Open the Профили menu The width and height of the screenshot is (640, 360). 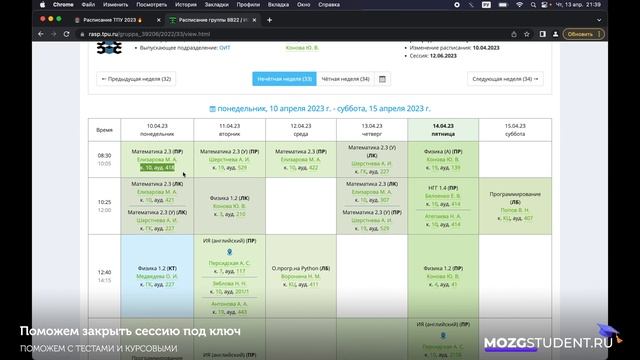tap(248, 5)
